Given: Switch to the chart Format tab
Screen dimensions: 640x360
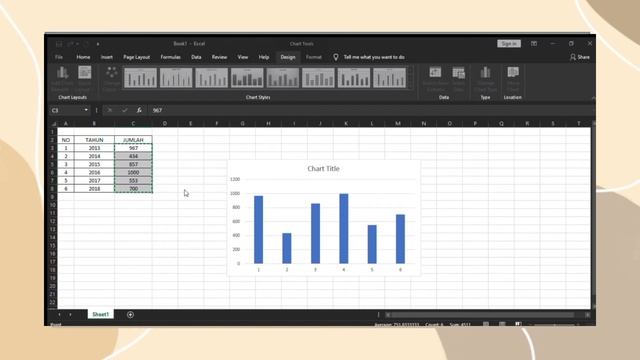Looking at the screenshot, I should [x=313, y=57].
